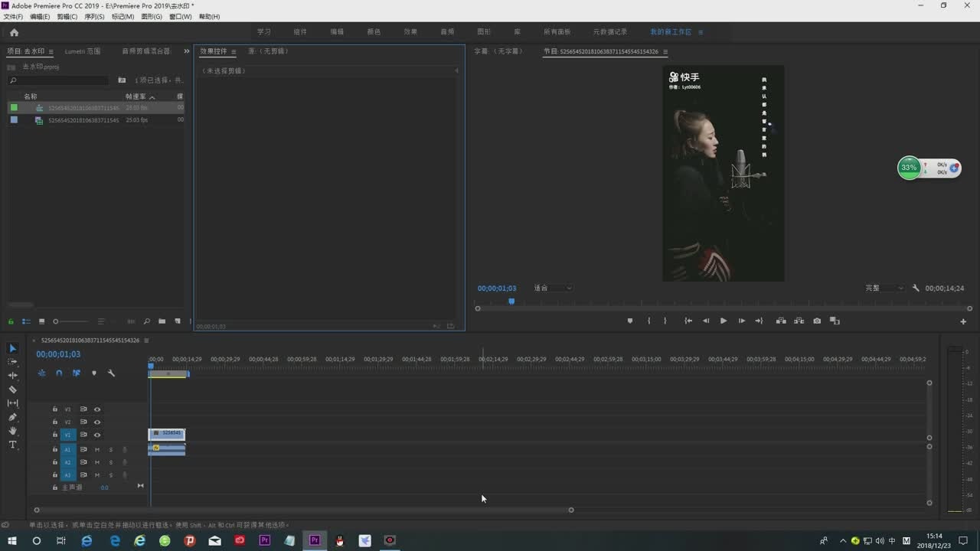Lock video track V3
This screenshot has width=980, height=551.
click(x=54, y=409)
